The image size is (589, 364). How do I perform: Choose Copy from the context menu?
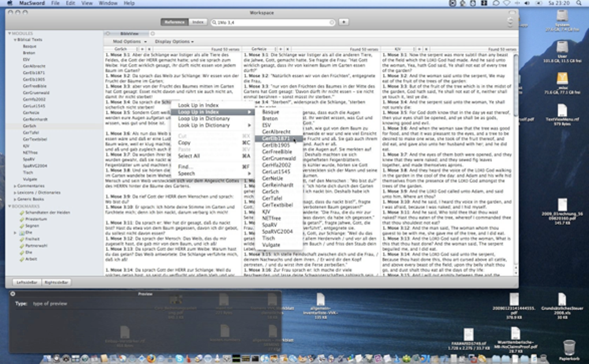(x=213, y=142)
